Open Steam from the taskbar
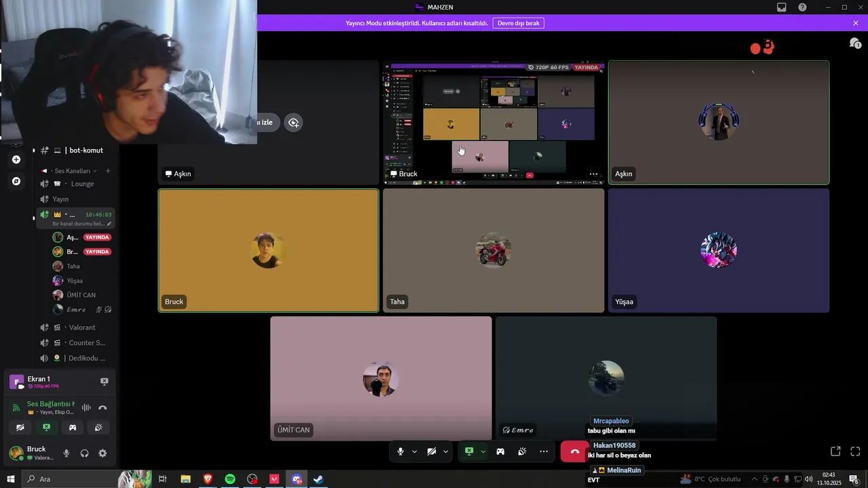Image resolution: width=868 pixels, height=488 pixels. click(x=318, y=479)
